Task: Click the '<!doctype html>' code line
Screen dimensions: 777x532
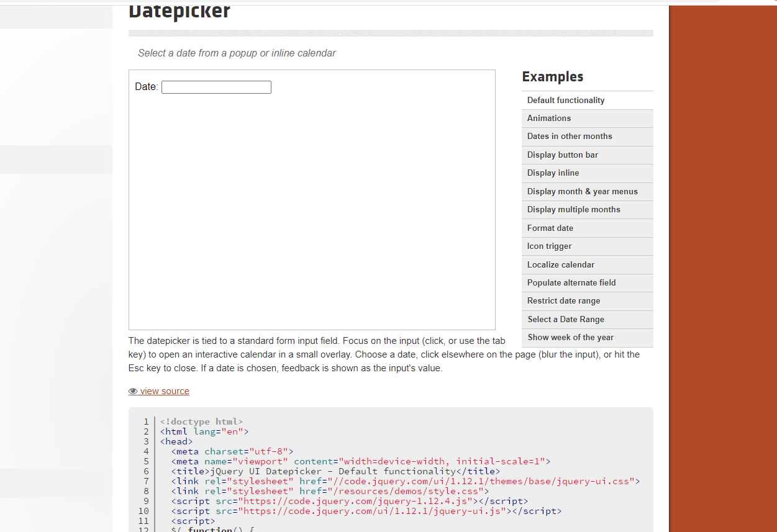Action: 201,422
